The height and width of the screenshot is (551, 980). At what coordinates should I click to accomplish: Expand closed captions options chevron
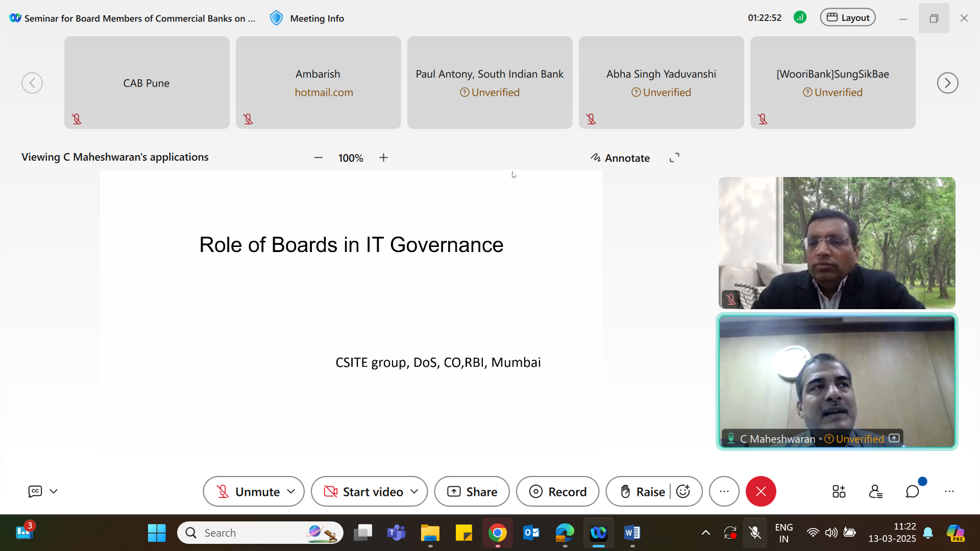[54, 491]
